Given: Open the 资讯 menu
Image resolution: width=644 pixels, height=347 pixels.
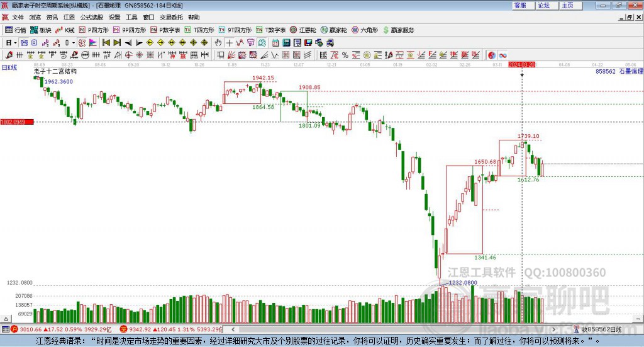Looking at the screenshot, I should coord(52,17).
